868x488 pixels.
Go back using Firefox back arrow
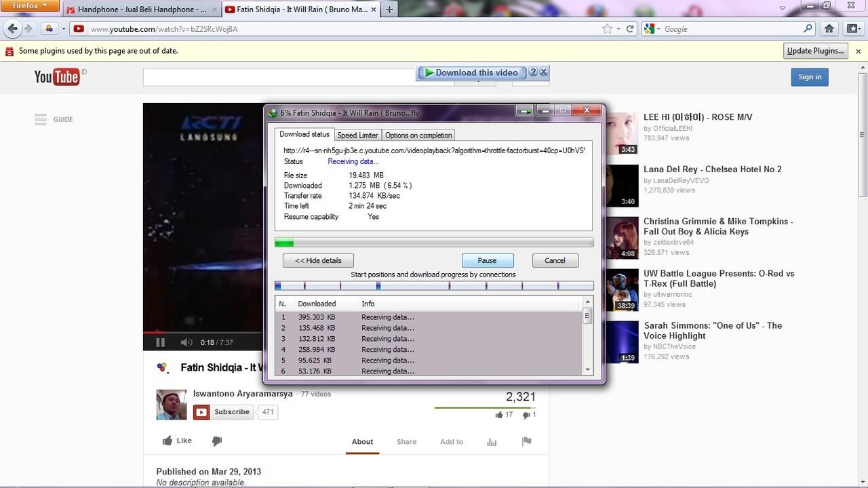point(12,28)
